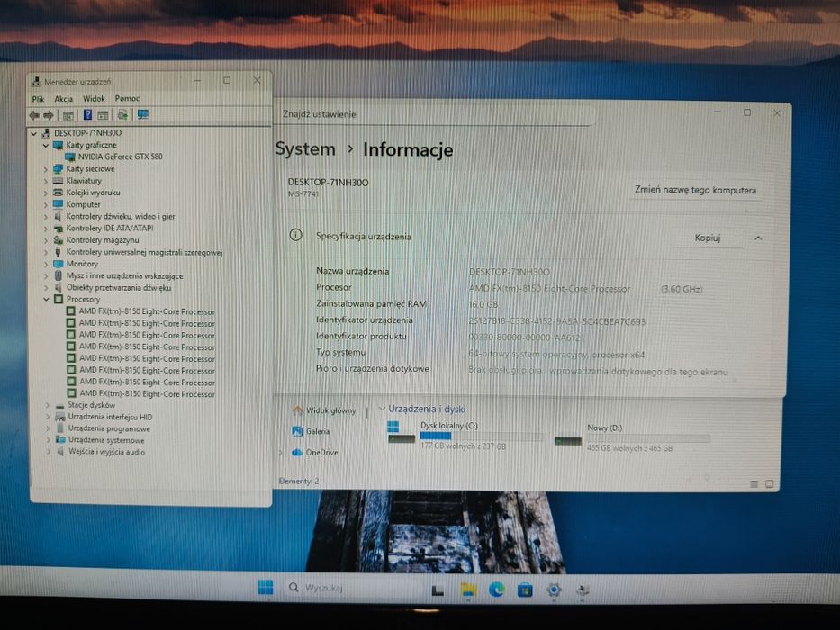840x630 pixels.
Task: Expand Kontrolery IDE ATA/ATAPI branch
Action: [46, 229]
